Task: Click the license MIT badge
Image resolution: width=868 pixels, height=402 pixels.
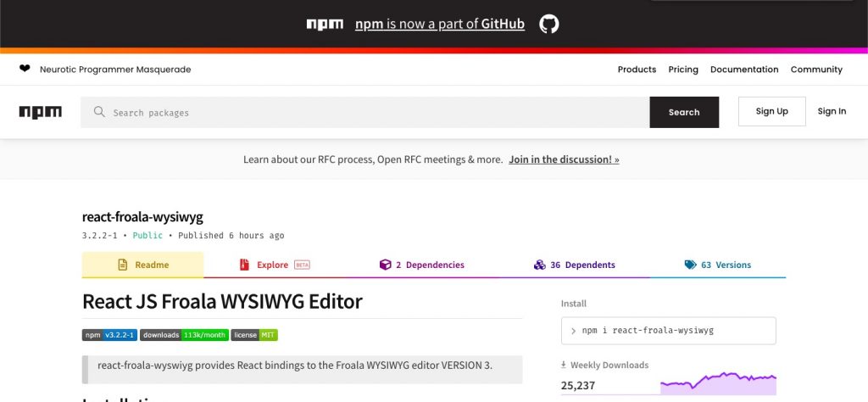Action: click(254, 335)
